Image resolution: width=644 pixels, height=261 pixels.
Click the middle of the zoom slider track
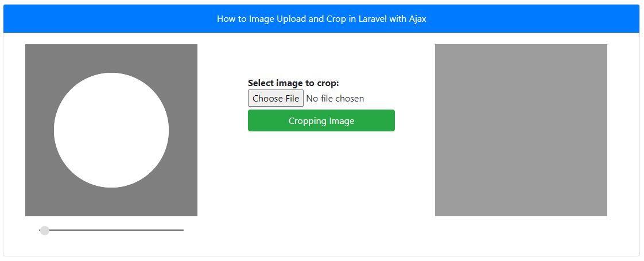pyautogui.click(x=111, y=230)
